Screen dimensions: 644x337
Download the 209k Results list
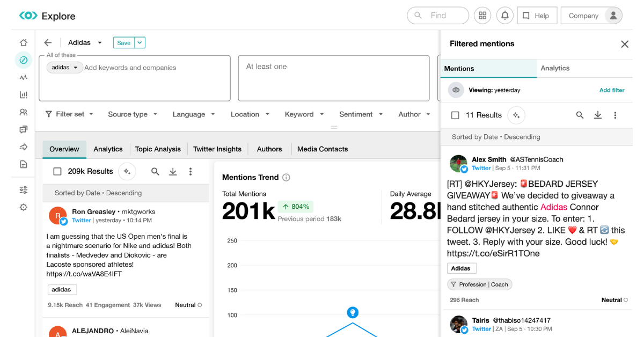(x=173, y=172)
